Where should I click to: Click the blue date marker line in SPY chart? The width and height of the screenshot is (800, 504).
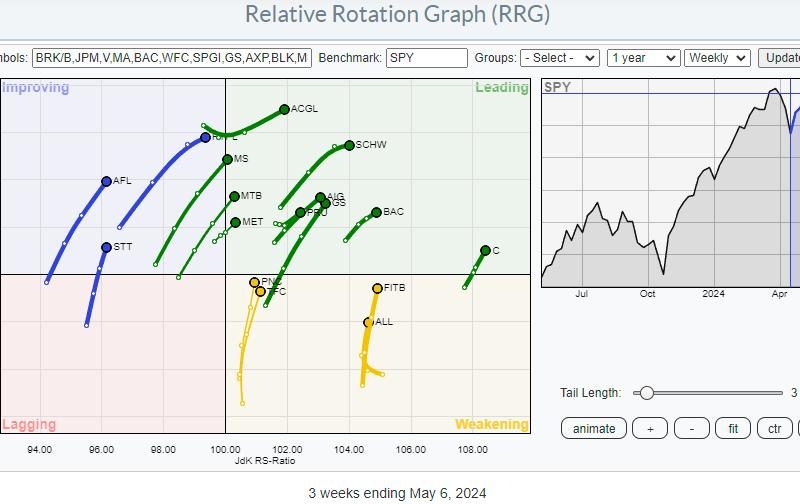pos(790,184)
